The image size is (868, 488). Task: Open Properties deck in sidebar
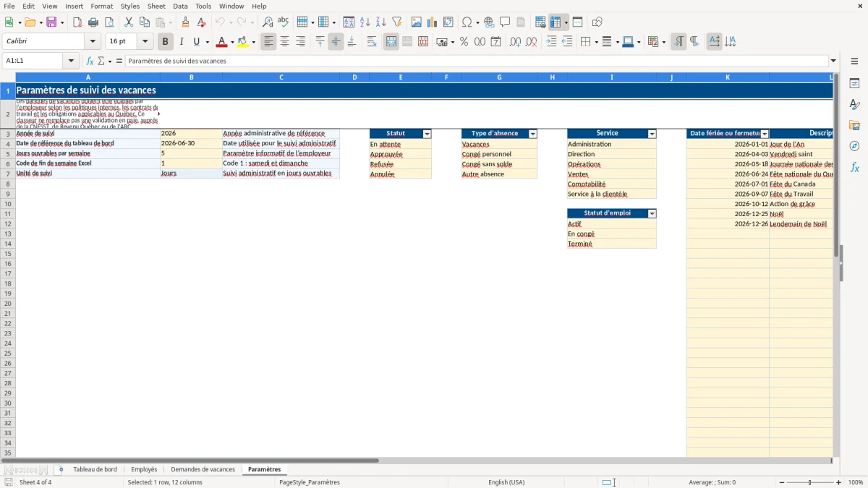854,84
